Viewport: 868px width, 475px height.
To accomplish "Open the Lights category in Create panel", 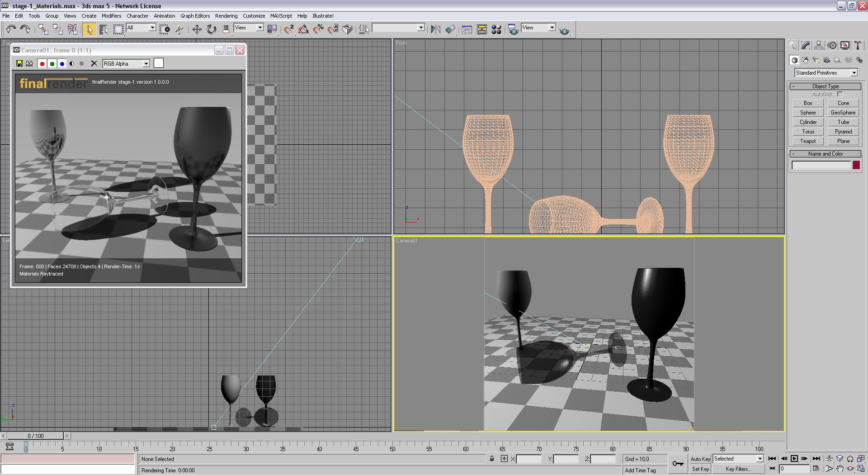I will pyautogui.click(x=816, y=60).
